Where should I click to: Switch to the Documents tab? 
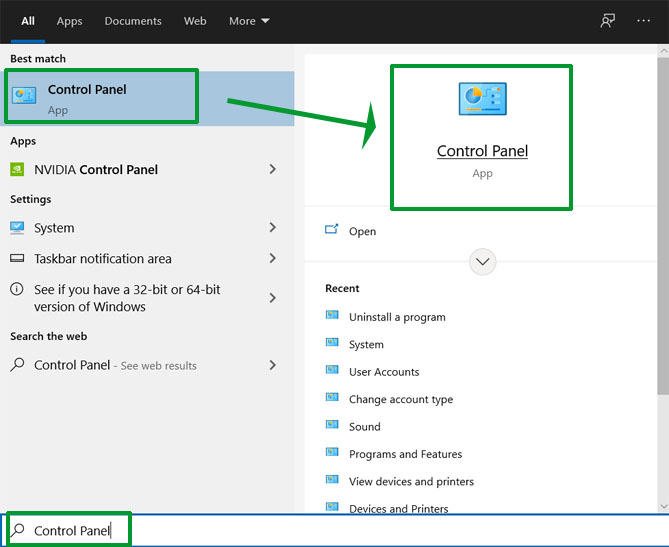pos(133,21)
